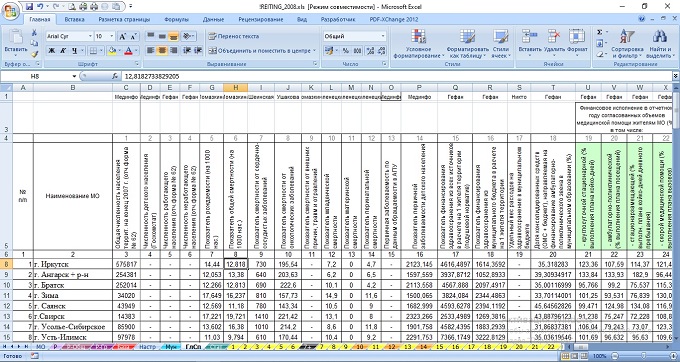Switch to the Формулы tab
The height and width of the screenshot is (362, 680).
click(177, 20)
